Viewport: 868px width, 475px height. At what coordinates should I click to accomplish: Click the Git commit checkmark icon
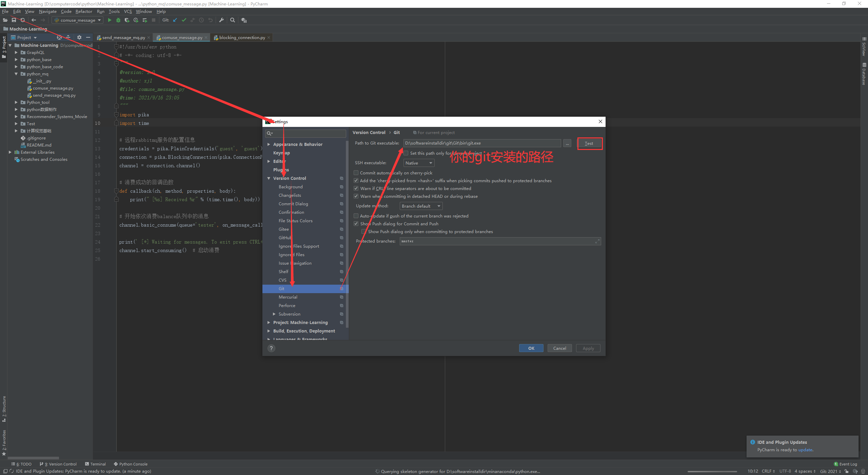(x=184, y=20)
